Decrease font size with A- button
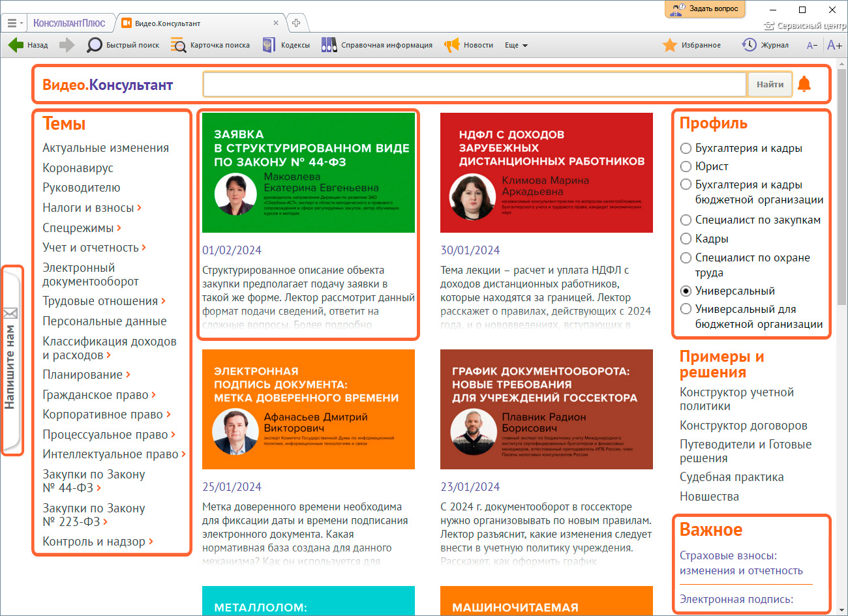The height and width of the screenshot is (616, 848). pyautogui.click(x=811, y=45)
